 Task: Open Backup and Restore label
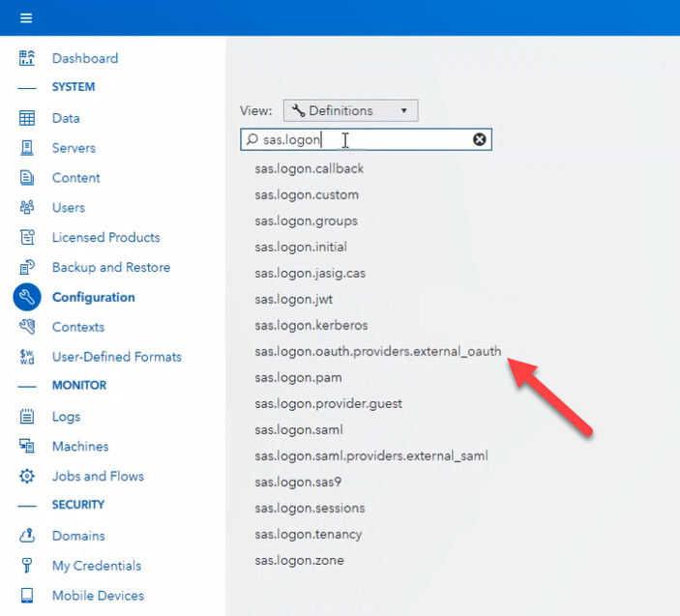pos(111,267)
